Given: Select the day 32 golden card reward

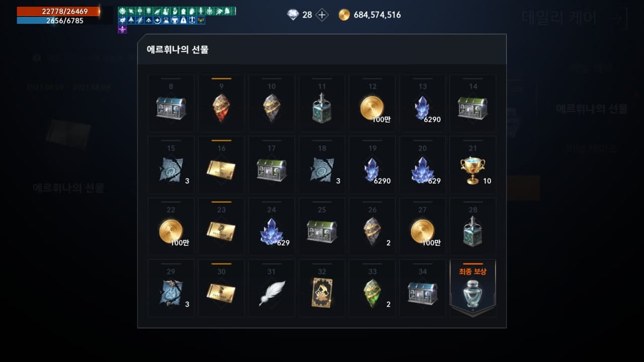Looking at the screenshot, I should [322, 289].
